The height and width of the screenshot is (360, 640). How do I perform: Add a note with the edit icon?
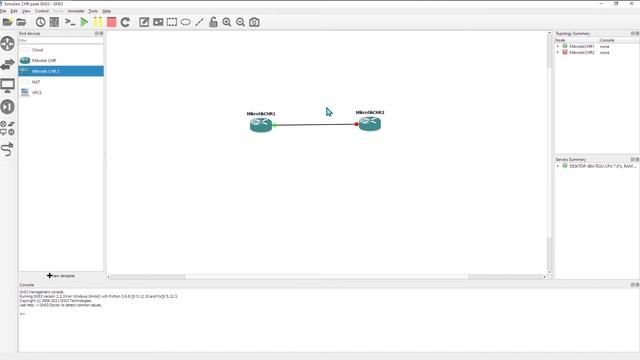(x=144, y=22)
